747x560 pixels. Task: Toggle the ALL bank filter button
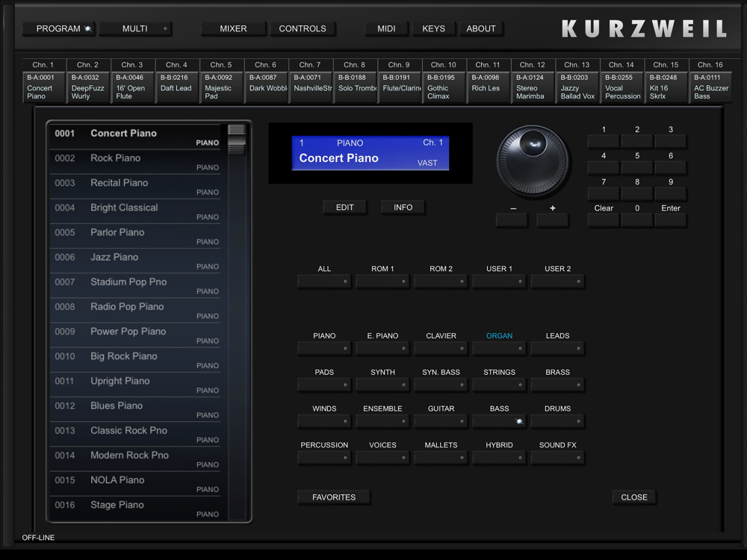click(324, 281)
